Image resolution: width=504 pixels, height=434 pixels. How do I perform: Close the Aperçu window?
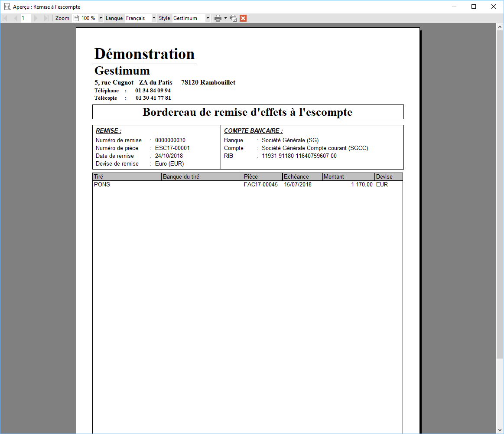click(x=494, y=7)
